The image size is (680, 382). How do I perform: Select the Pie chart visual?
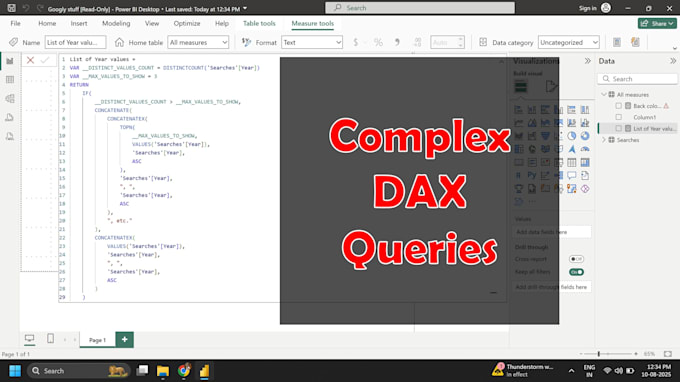572,136
